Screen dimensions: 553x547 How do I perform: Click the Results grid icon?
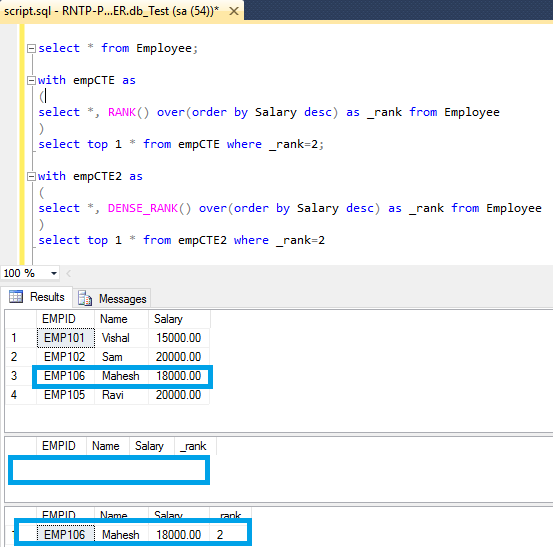(x=16, y=297)
